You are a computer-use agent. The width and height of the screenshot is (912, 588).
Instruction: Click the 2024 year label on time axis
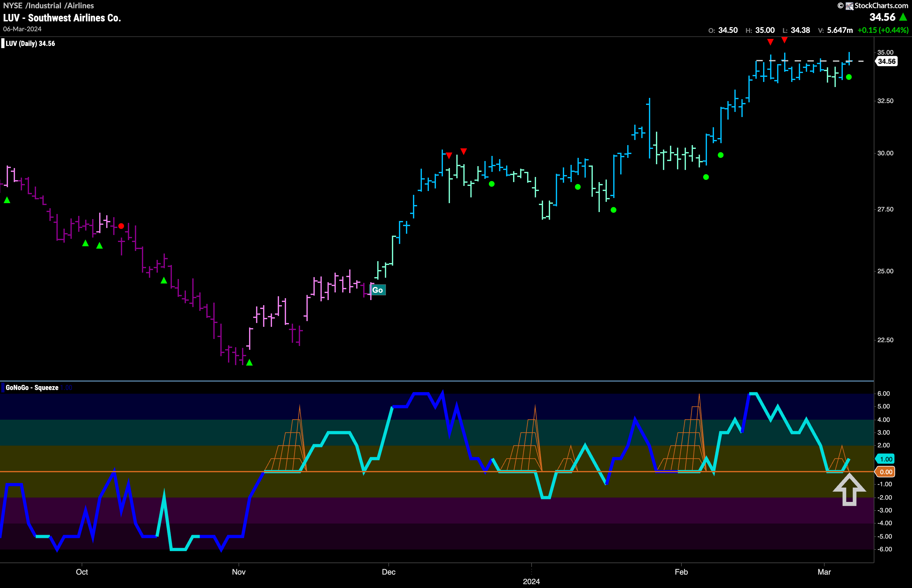pyautogui.click(x=531, y=581)
